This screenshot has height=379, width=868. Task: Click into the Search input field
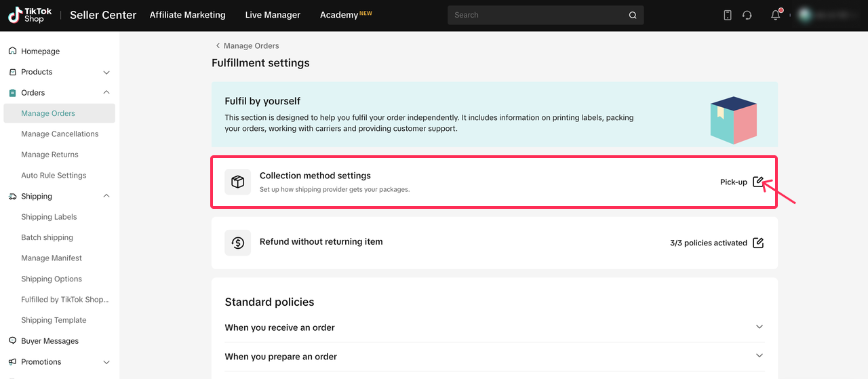click(536, 15)
